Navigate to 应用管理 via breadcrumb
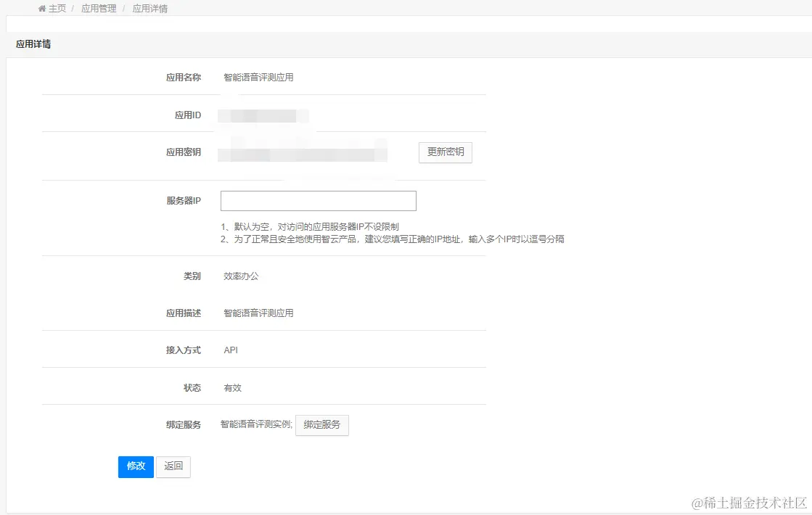 click(97, 8)
